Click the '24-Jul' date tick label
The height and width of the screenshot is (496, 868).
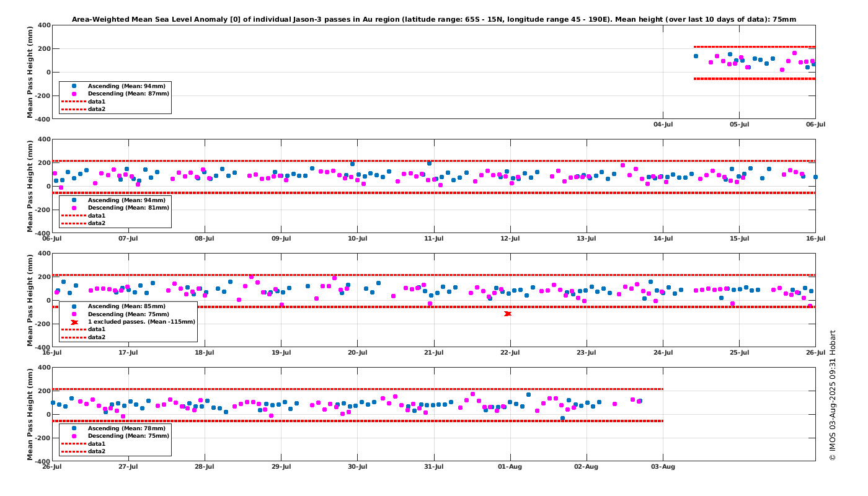(663, 353)
